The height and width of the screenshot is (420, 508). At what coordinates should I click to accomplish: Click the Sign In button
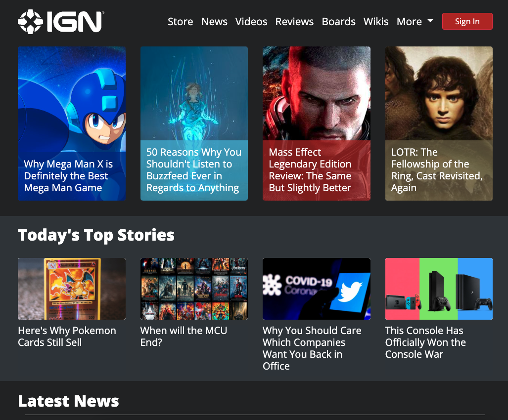pos(467,21)
